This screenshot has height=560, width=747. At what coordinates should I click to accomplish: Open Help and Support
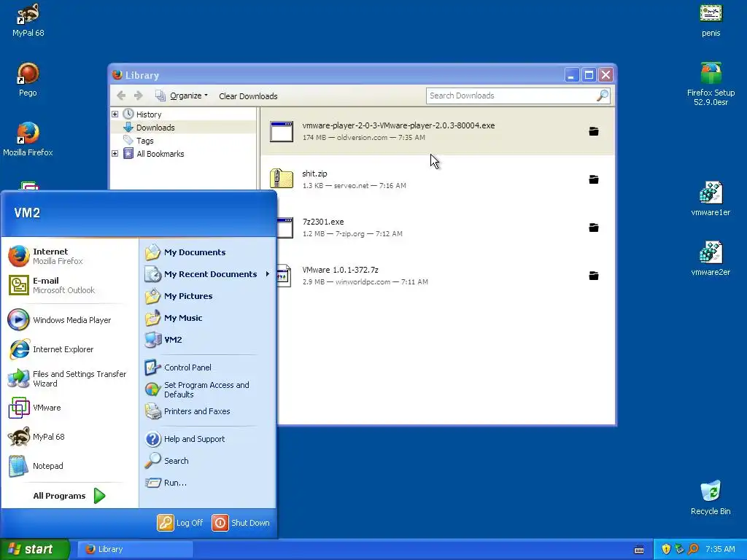tap(207, 438)
